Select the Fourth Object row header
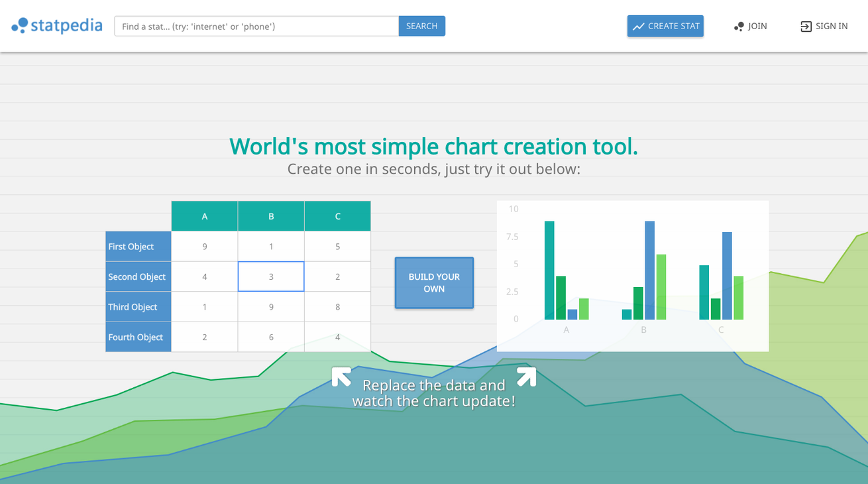 138,337
